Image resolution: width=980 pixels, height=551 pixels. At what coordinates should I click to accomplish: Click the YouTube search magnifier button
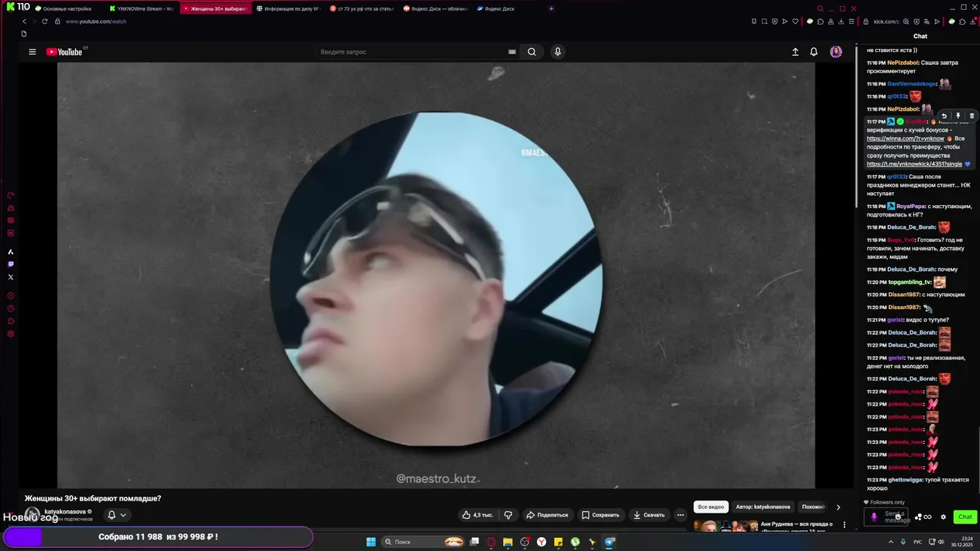point(531,52)
